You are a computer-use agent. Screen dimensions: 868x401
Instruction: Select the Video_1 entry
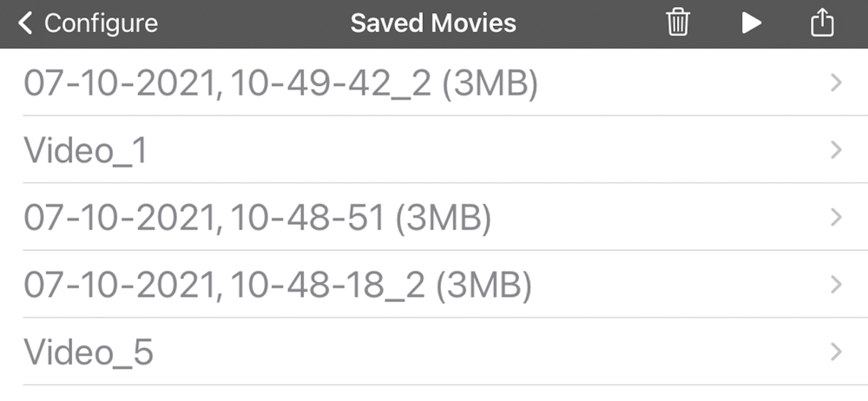pos(434,149)
